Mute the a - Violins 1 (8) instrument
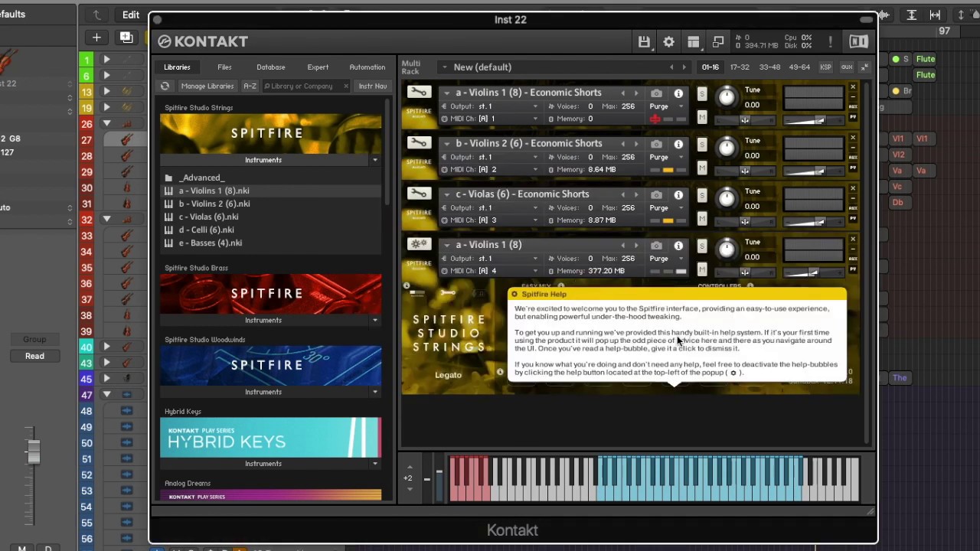The image size is (980, 551). pos(702,269)
